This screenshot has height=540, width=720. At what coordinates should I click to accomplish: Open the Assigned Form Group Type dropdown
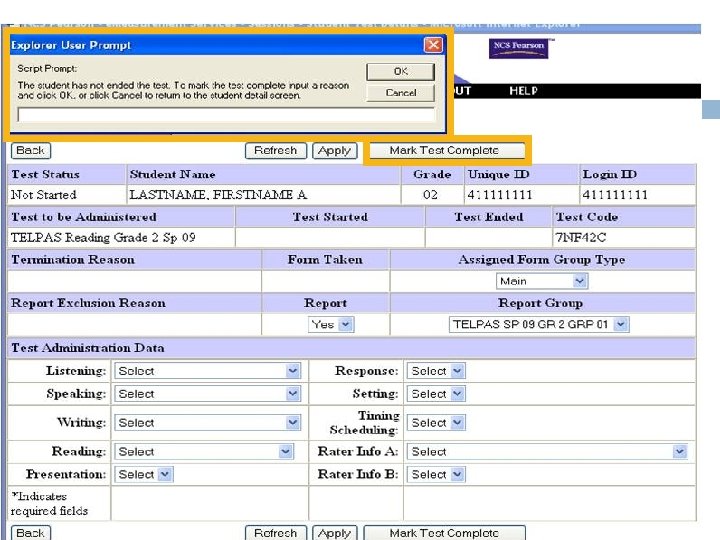tap(542, 281)
